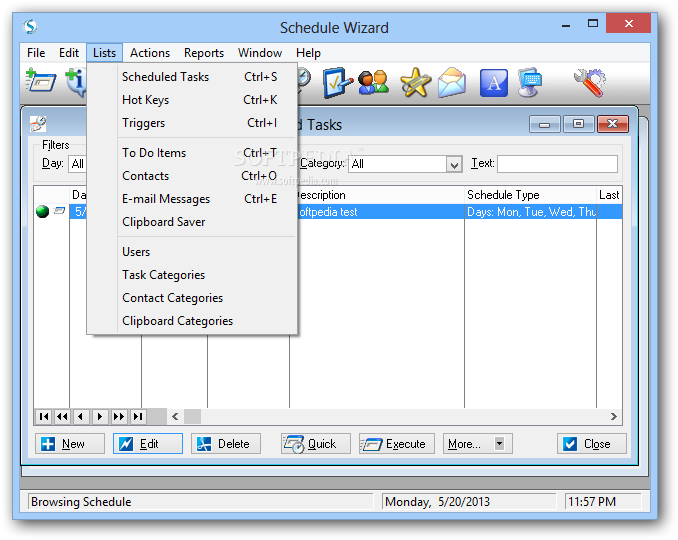Click the computer keyboard toolbar icon

pos(530,82)
